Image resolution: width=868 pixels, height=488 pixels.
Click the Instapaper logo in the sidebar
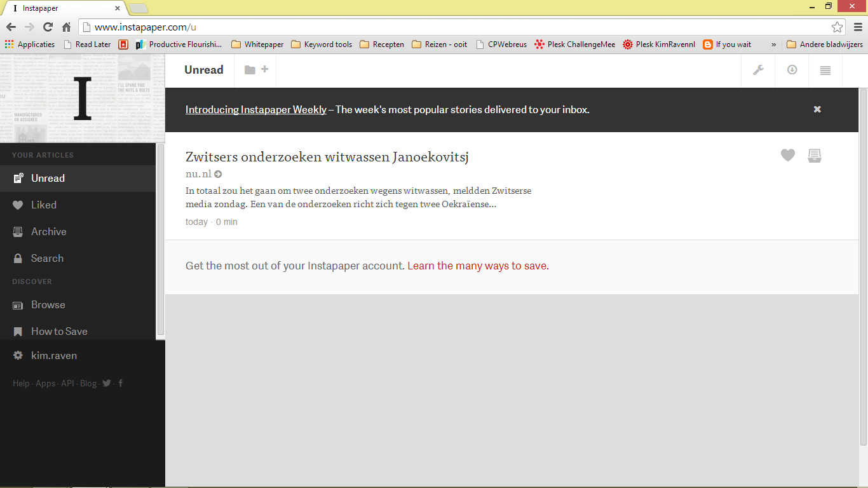tap(83, 98)
